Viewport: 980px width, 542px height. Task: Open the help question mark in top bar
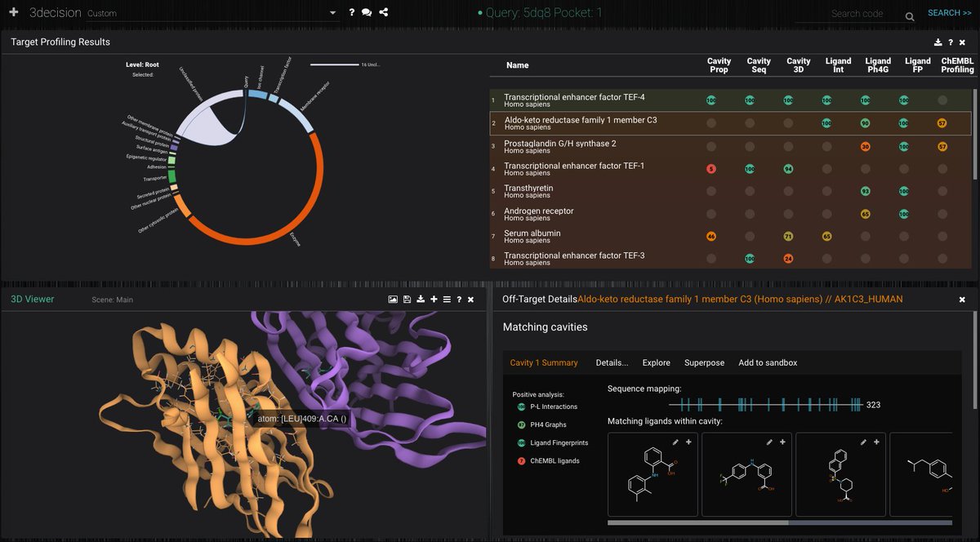pyautogui.click(x=352, y=12)
